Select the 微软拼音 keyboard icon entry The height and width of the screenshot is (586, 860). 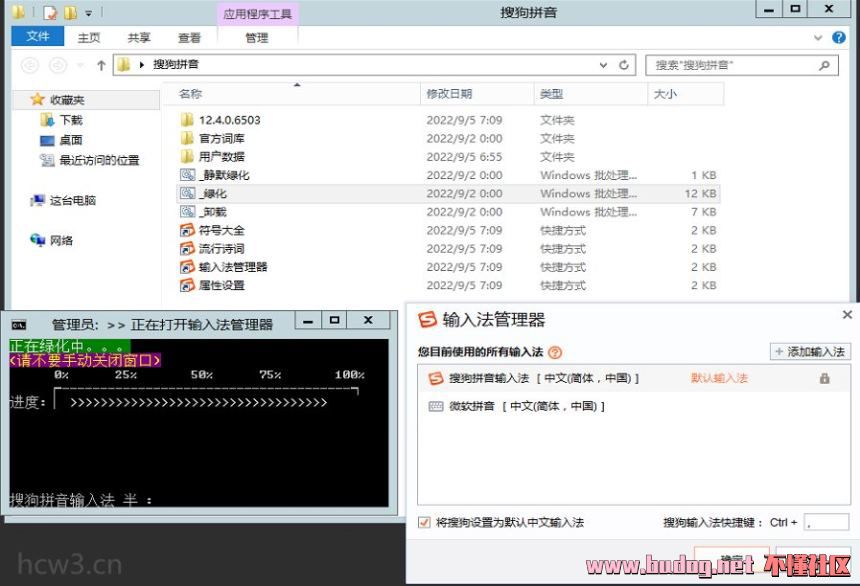tap(436, 407)
